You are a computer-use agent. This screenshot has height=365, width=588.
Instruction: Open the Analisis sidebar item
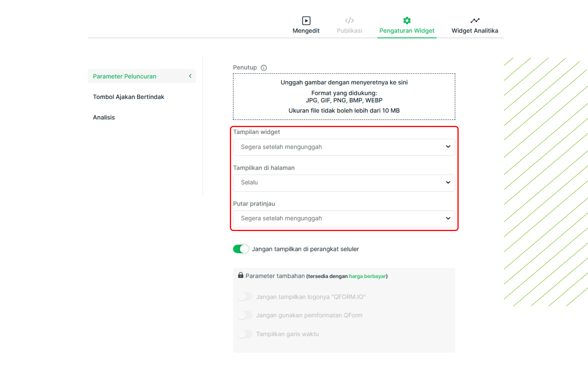point(104,118)
